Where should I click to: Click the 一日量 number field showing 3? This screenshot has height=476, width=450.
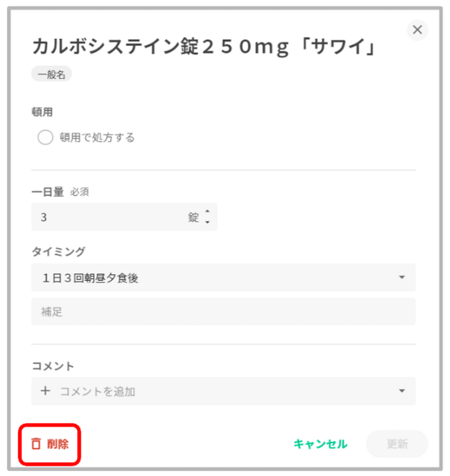(108, 217)
